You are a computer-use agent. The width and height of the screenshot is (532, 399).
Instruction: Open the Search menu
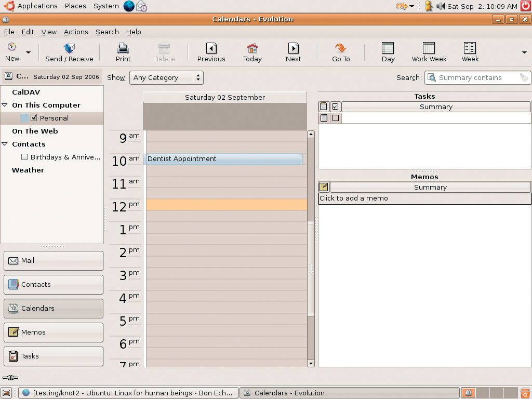[x=107, y=32]
